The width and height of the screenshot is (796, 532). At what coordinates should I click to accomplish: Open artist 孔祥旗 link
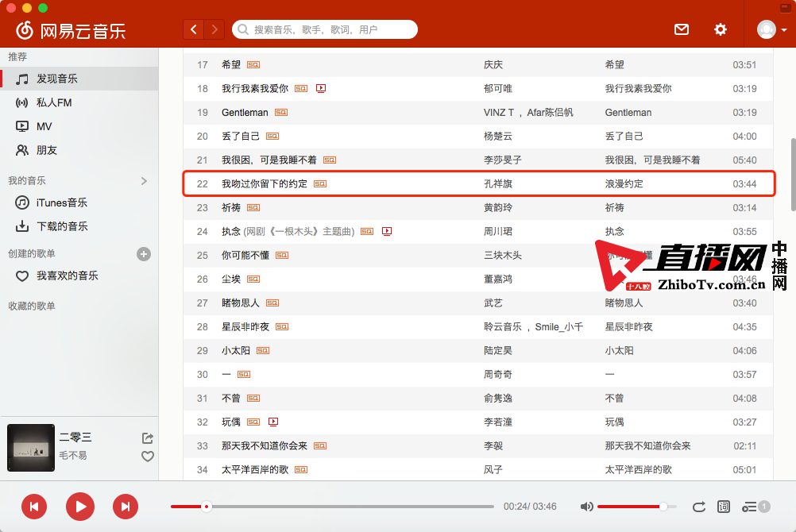coord(504,183)
